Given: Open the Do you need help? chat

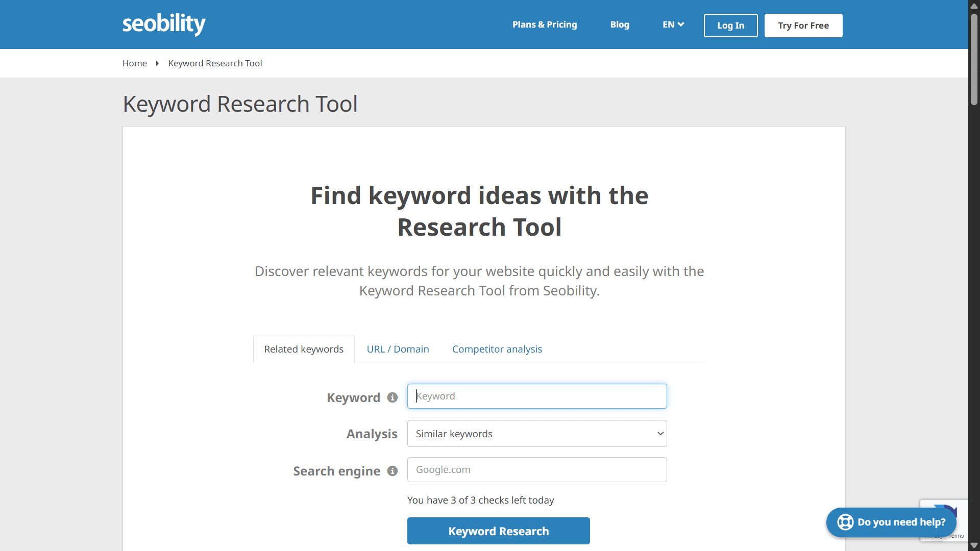Looking at the screenshot, I should point(891,522).
